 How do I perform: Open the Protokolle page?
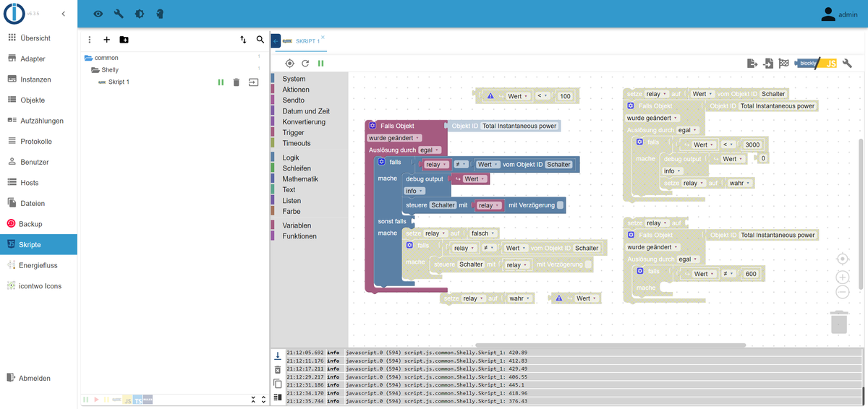pos(35,142)
